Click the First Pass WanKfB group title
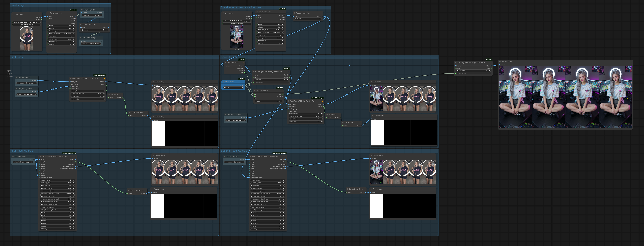Viewport: 644px width, 246px height. click(x=22, y=151)
